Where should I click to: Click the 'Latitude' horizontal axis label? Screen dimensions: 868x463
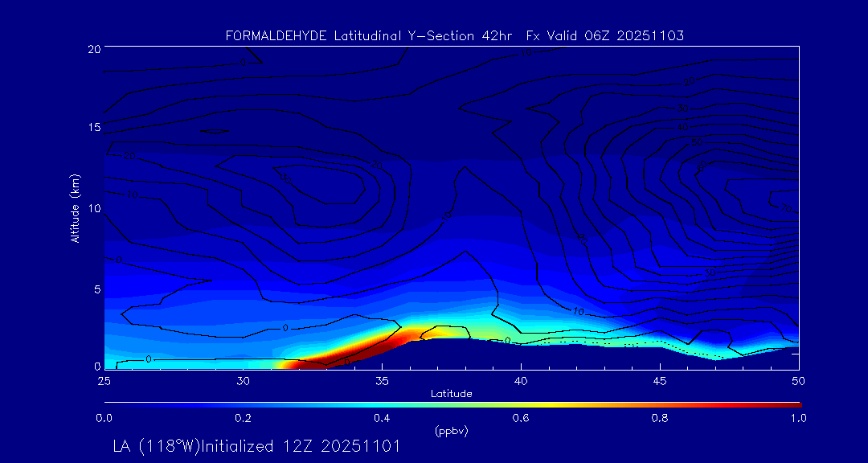point(452,394)
